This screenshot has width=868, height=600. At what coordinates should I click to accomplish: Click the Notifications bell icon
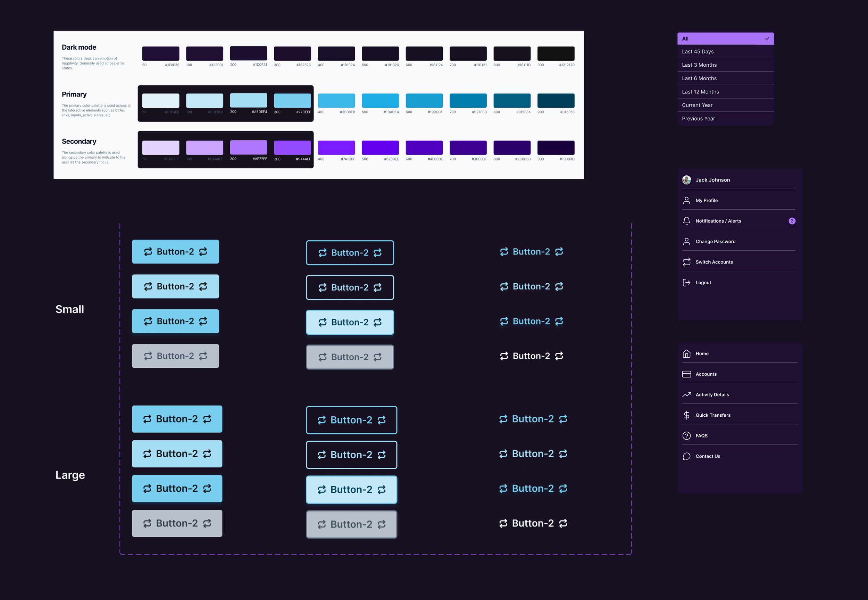tap(686, 221)
